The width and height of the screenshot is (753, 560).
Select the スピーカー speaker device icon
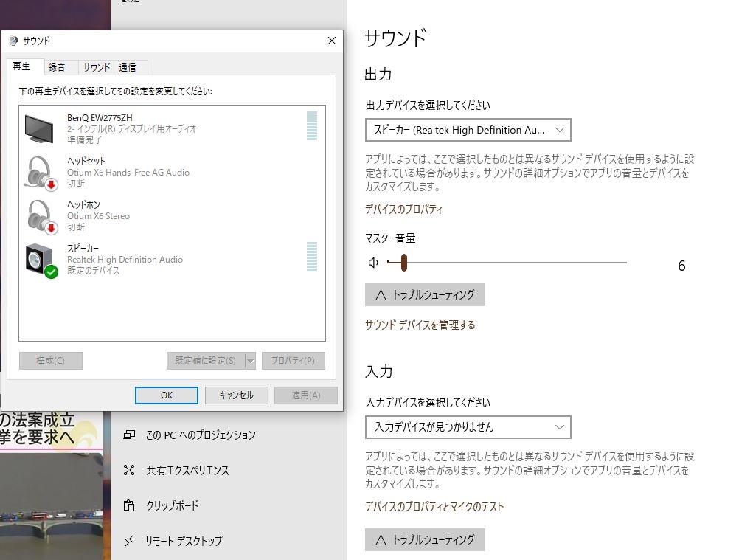coord(41,260)
